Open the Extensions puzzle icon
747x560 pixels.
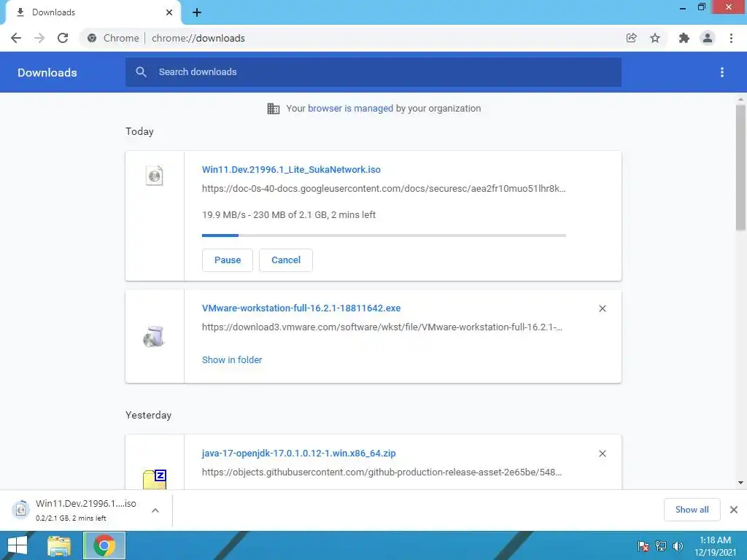click(684, 38)
